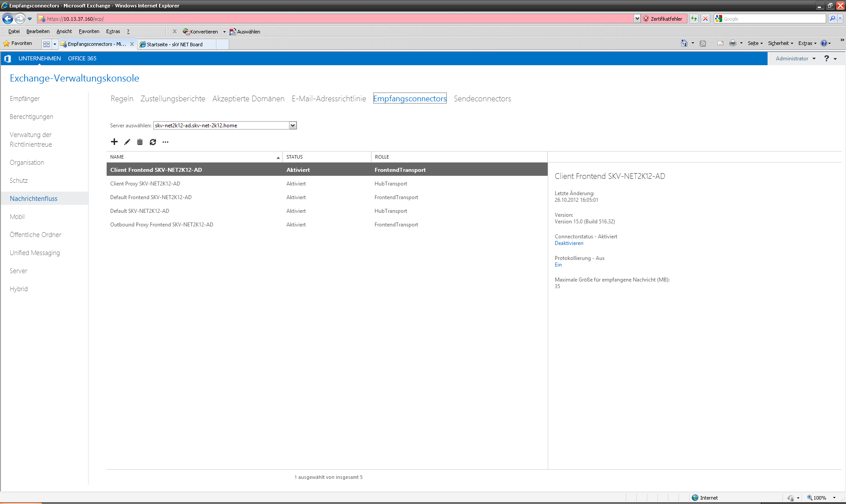Select the Default Frontend SKV-NET2K12-AD row
The height and width of the screenshot is (504, 846).
pyautogui.click(x=151, y=197)
